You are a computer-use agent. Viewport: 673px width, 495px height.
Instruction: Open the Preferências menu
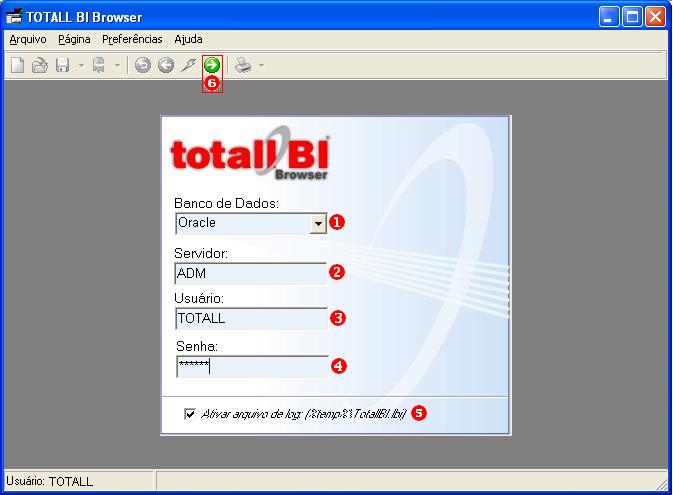point(132,39)
